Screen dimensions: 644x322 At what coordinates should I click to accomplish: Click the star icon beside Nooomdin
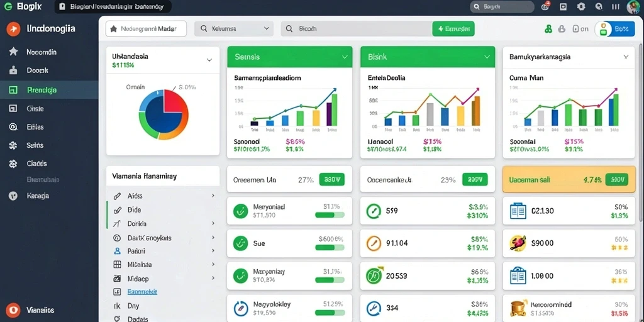tap(14, 52)
